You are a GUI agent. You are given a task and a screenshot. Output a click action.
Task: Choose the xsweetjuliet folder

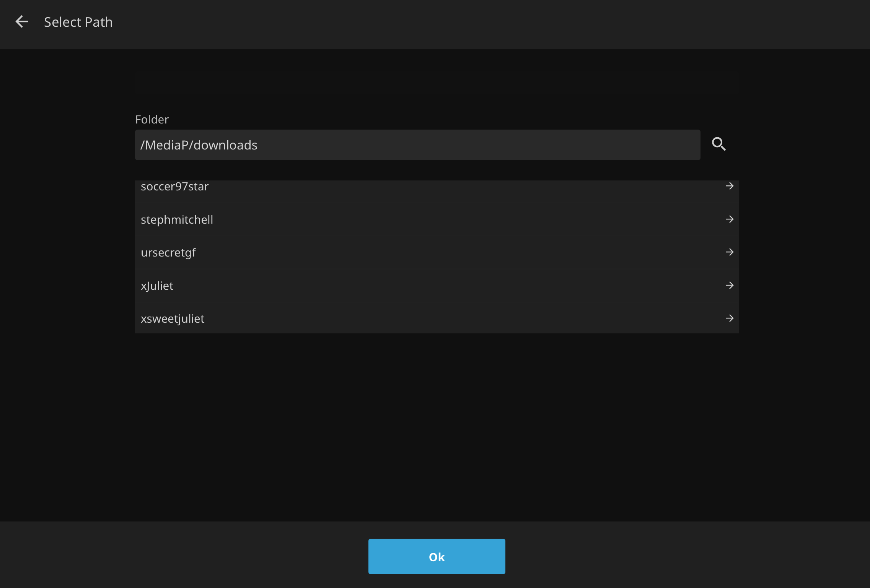(173, 318)
